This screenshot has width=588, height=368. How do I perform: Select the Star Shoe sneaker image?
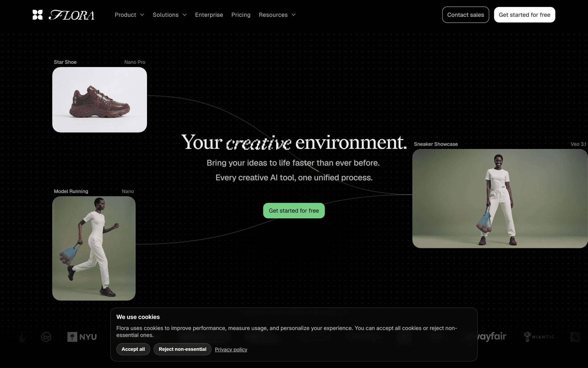pos(100,100)
